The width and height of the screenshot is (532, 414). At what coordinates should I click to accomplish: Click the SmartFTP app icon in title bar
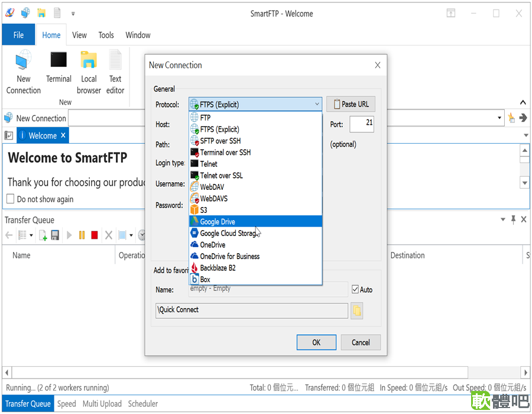coord(10,13)
